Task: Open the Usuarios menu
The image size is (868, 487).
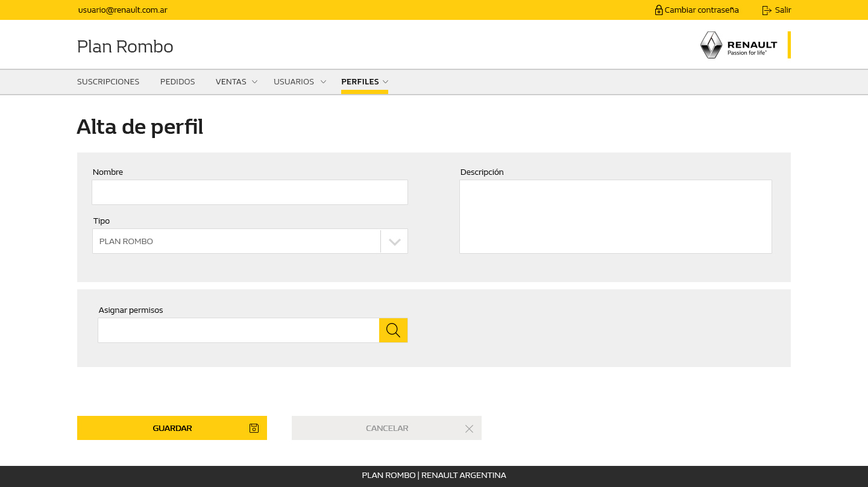Action: point(294,81)
